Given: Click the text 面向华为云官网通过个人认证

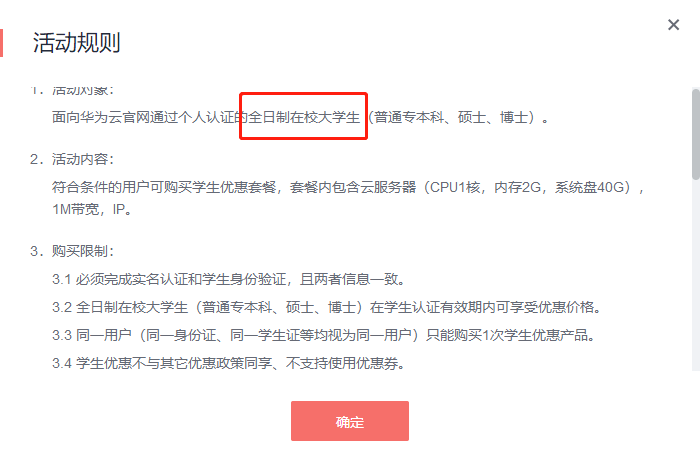Looking at the screenshot, I should tap(143, 117).
